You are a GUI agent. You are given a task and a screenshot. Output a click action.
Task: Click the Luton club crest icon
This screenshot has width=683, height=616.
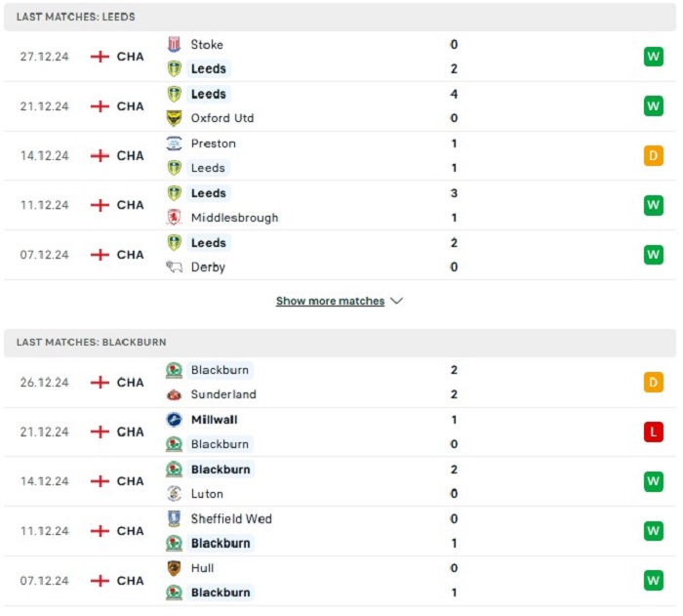175,494
